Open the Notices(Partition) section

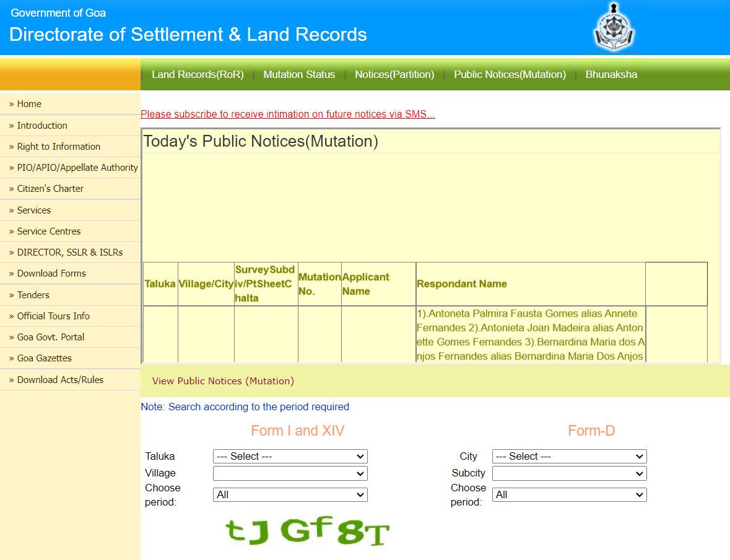(x=394, y=74)
